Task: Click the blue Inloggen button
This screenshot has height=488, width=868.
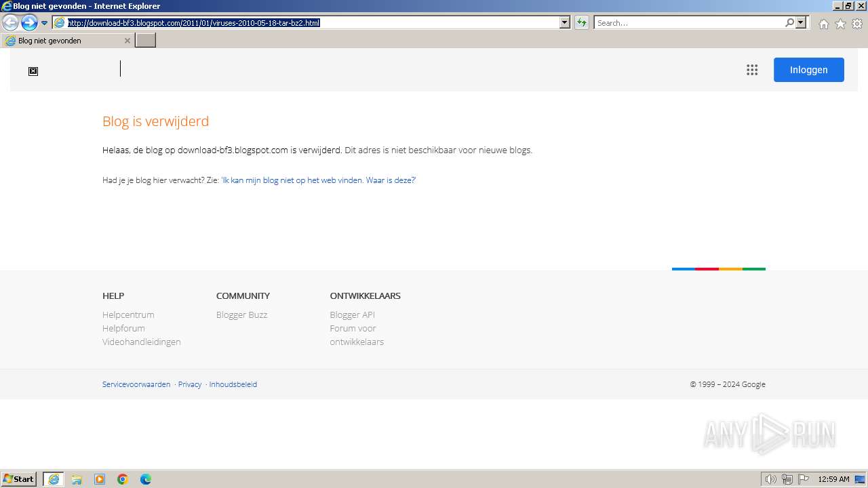Action: [809, 70]
